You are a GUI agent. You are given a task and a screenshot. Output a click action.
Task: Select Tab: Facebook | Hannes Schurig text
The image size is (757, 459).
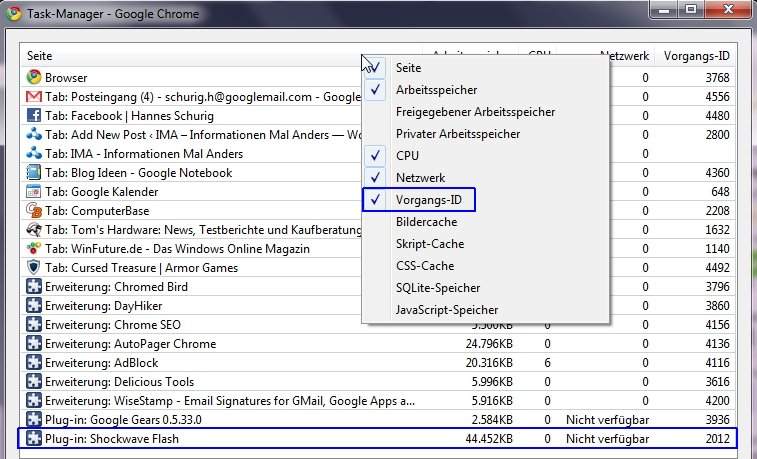point(129,115)
